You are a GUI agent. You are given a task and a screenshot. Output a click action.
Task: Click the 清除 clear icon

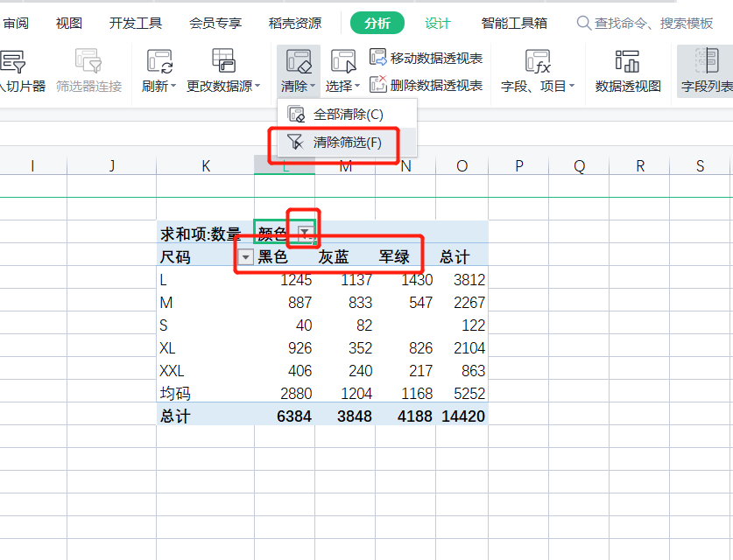(x=299, y=61)
